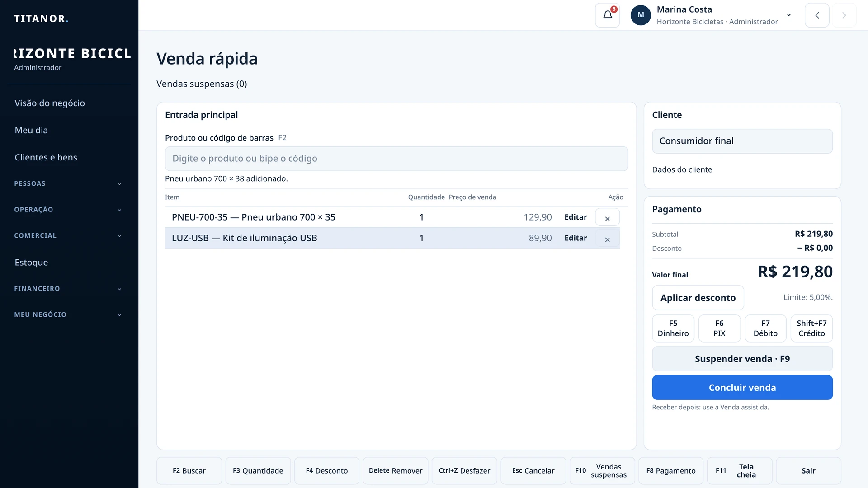Click the forward arrow button
The width and height of the screenshot is (868, 488).
coord(844,15)
